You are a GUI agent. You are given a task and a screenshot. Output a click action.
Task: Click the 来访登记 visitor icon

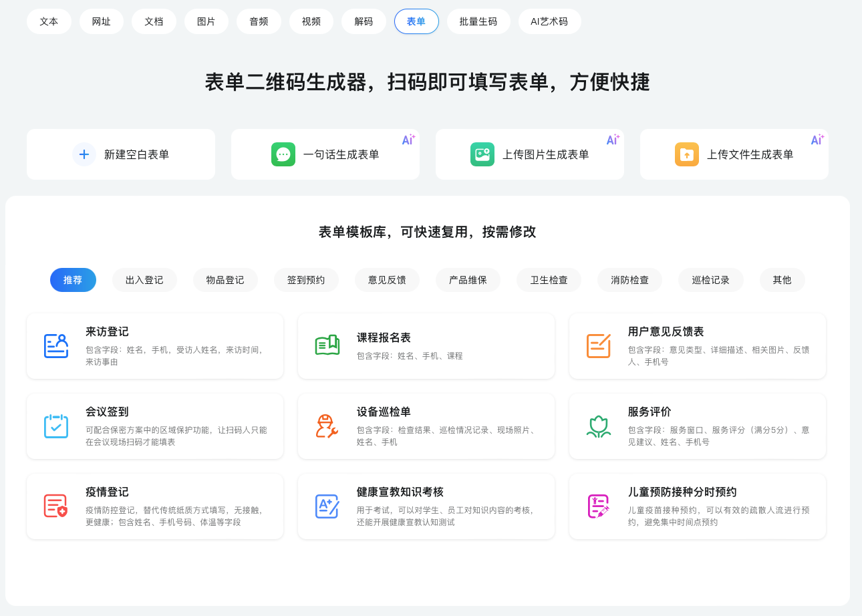click(56, 346)
